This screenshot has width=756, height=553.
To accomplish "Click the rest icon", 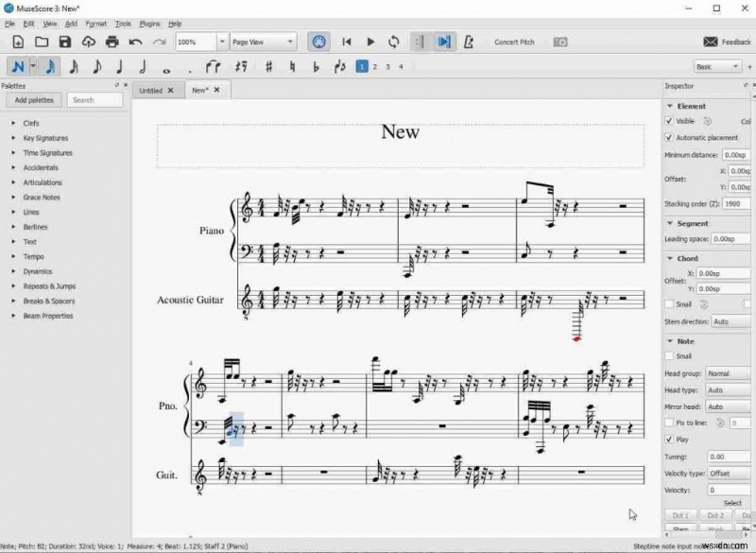I will pos(241,66).
